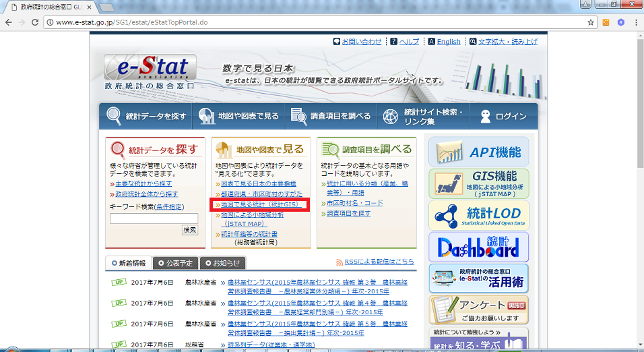644x352 pixels.
Task: Open the 統計Dashboard banner
Action: (478, 247)
